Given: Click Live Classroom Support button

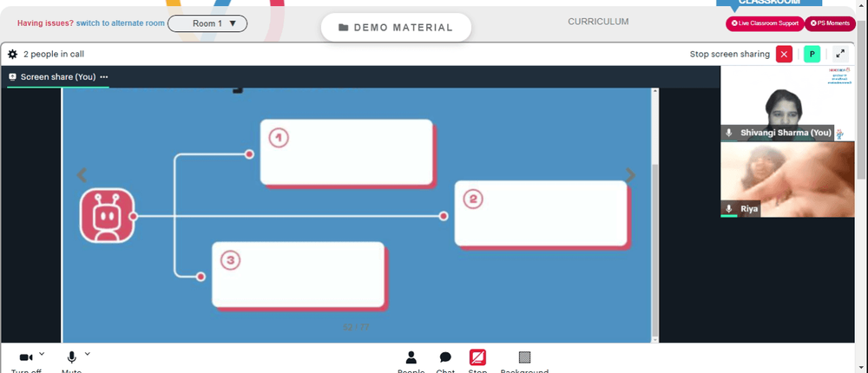Looking at the screenshot, I should click(765, 23).
